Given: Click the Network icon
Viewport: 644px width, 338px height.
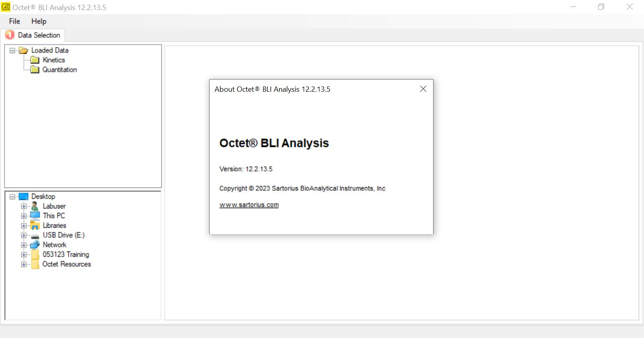Looking at the screenshot, I should pos(35,245).
